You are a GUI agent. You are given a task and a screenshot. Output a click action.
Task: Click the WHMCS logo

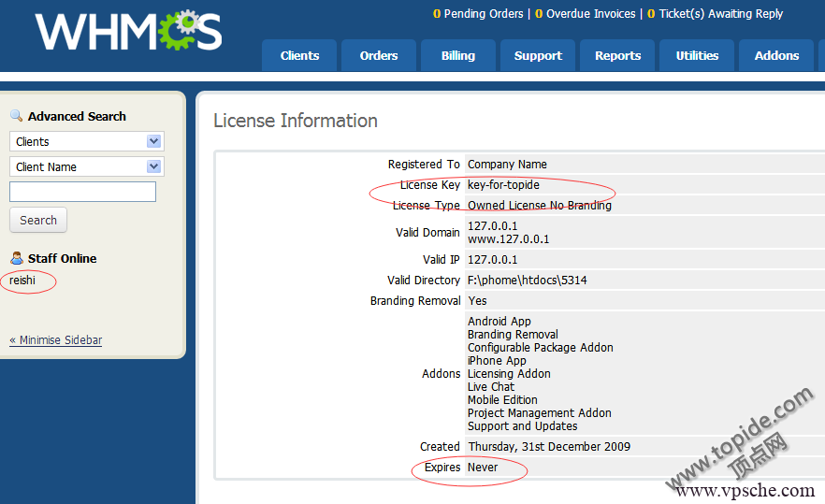[128, 33]
